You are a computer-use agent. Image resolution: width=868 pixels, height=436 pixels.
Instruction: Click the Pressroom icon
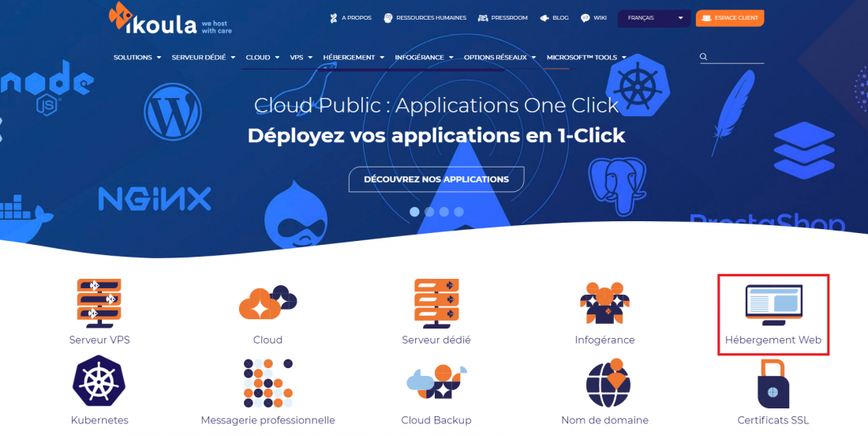pos(483,17)
